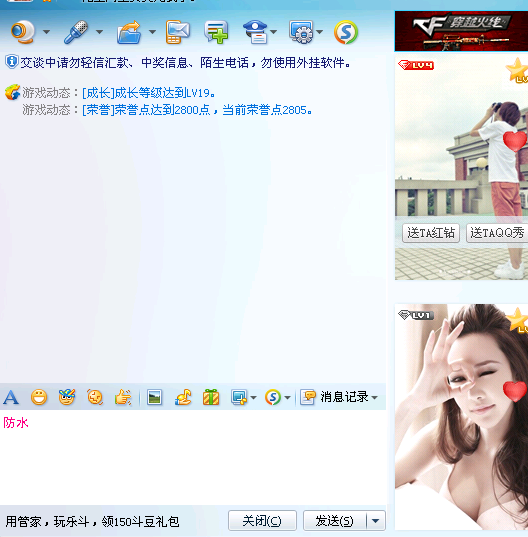Image resolution: width=528 pixels, height=537 pixels.
Task: Click the Sogou search S icon in editor bar
Action: point(273,397)
